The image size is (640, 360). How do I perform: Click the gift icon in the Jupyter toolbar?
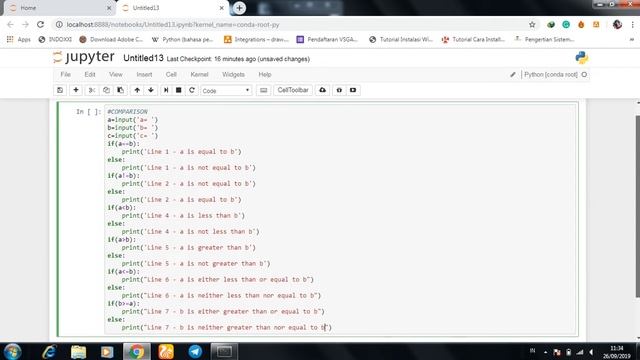coord(339,90)
